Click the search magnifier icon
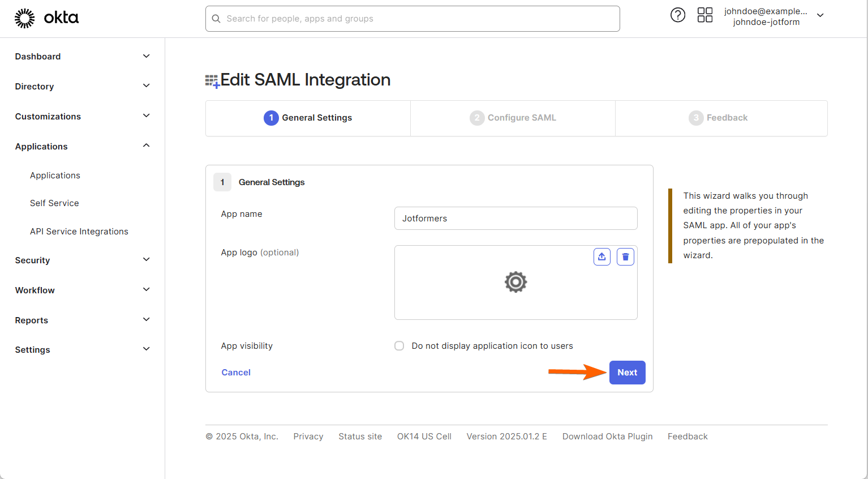 point(216,19)
